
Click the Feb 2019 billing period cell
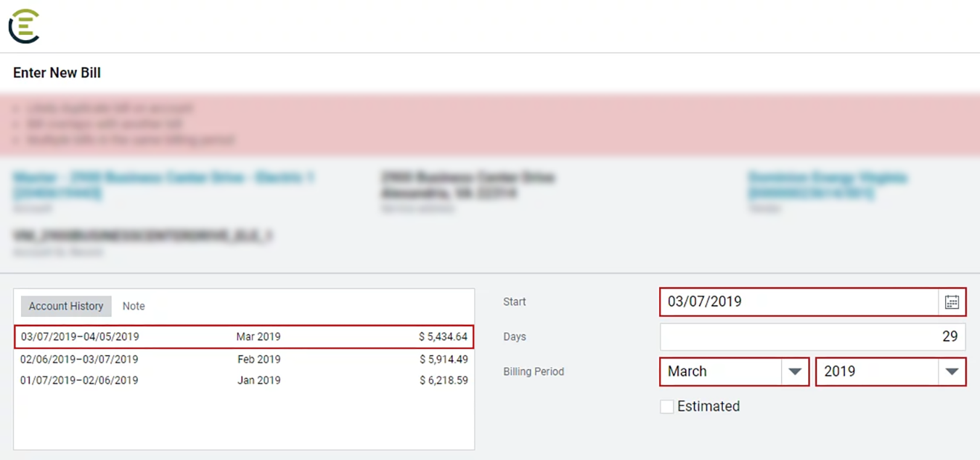click(x=259, y=359)
